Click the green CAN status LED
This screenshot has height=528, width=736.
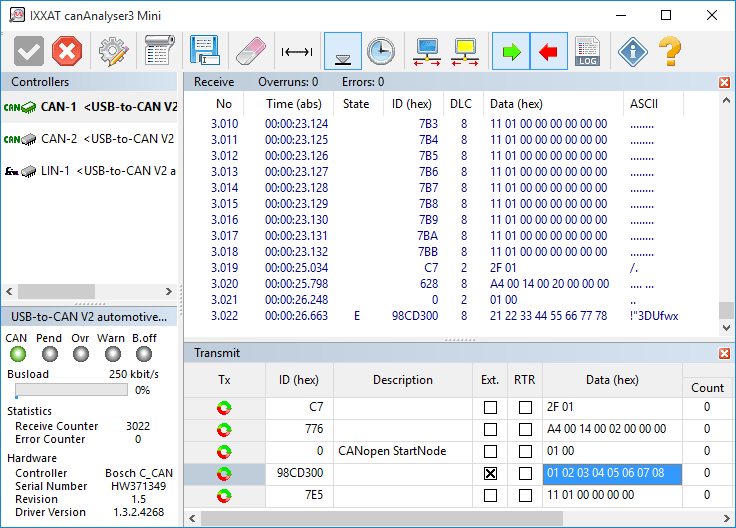tap(18, 354)
